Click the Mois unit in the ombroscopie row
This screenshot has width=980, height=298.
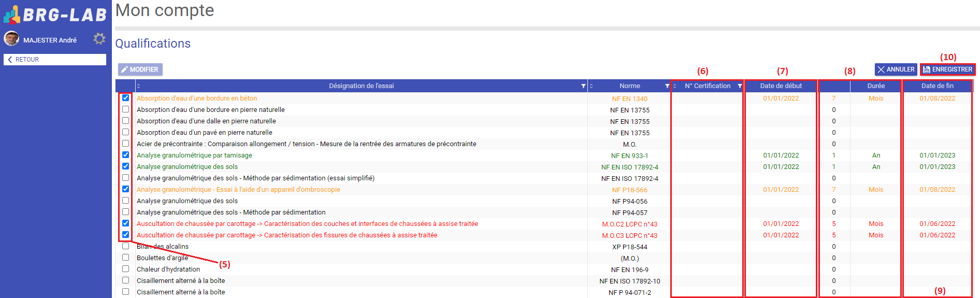(x=876, y=190)
